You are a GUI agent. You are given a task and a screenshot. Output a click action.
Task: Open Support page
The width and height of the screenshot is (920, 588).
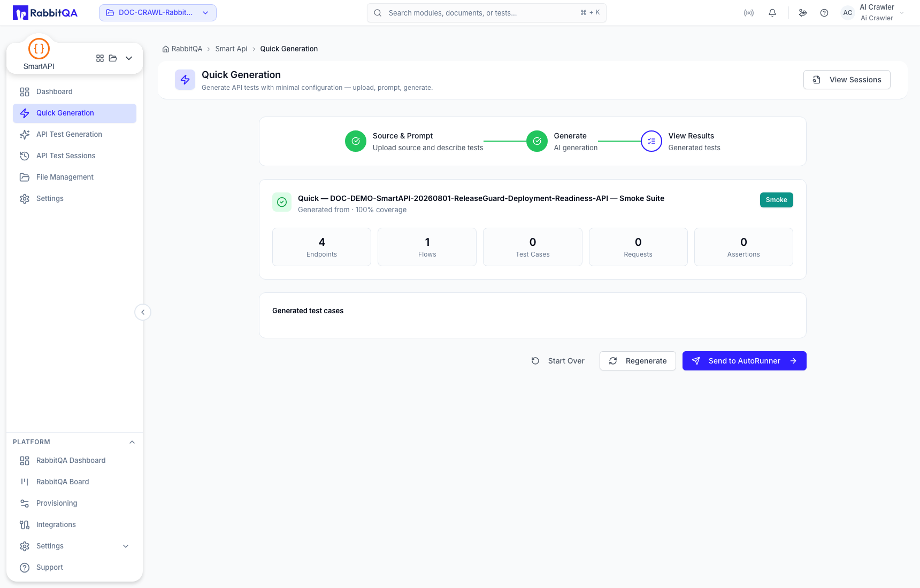click(74, 568)
